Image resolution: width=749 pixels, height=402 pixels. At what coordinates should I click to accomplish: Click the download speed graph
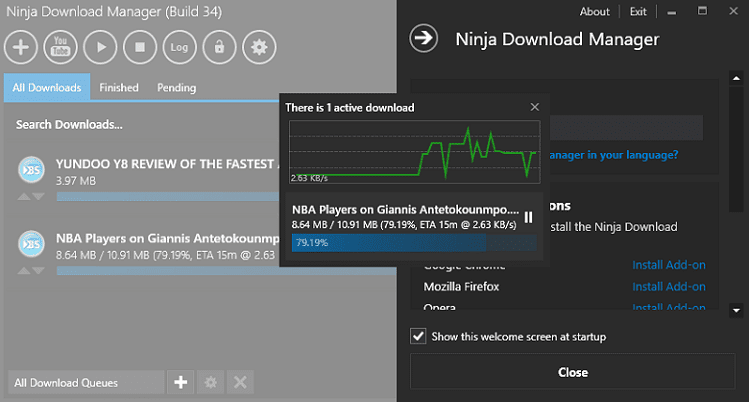point(415,152)
